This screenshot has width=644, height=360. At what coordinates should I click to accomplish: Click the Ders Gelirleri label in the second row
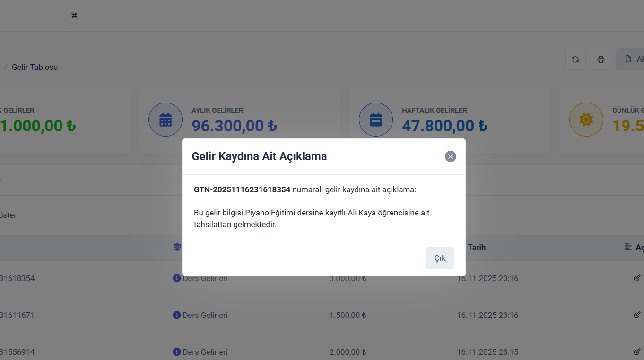click(205, 315)
